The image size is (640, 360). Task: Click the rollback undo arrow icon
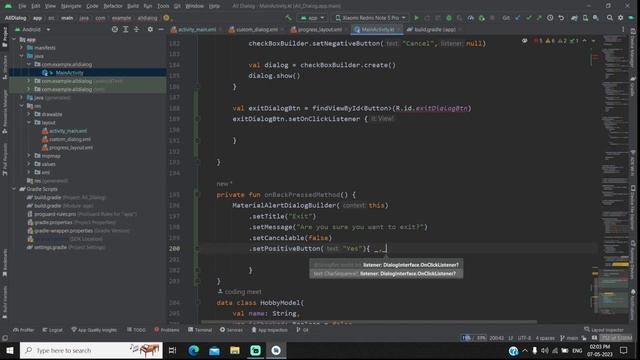pyautogui.click(x=561, y=18)
